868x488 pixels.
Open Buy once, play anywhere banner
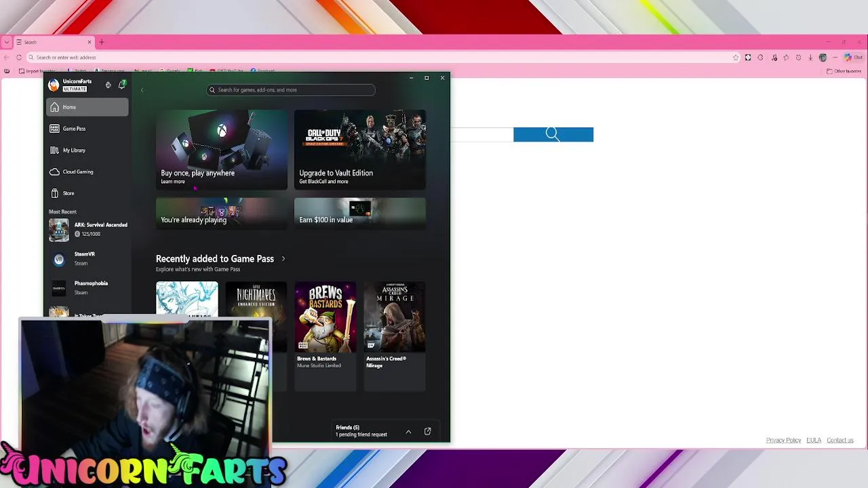(x=221, y=149)
